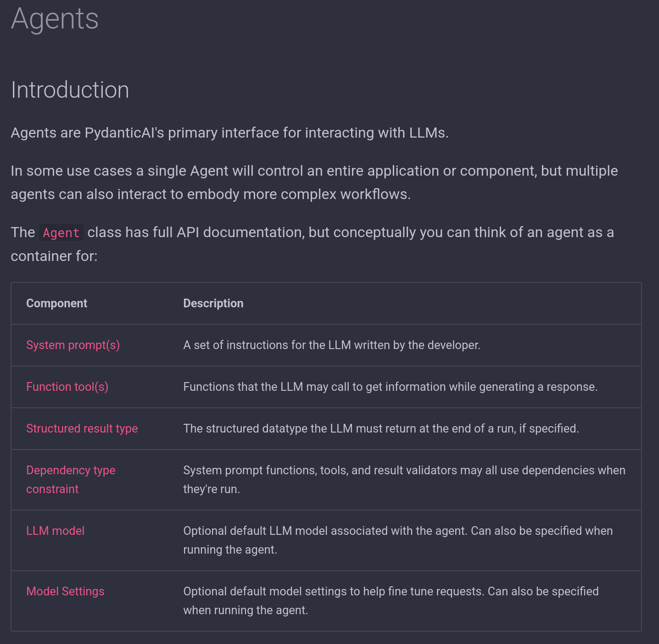Open the System prompt(s) link

(73, 345)
